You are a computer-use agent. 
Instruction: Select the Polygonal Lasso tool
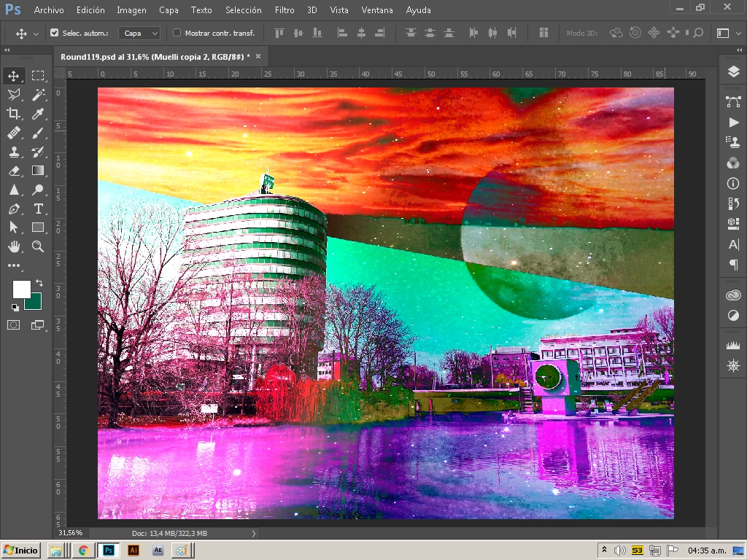(x=13, y=94)
